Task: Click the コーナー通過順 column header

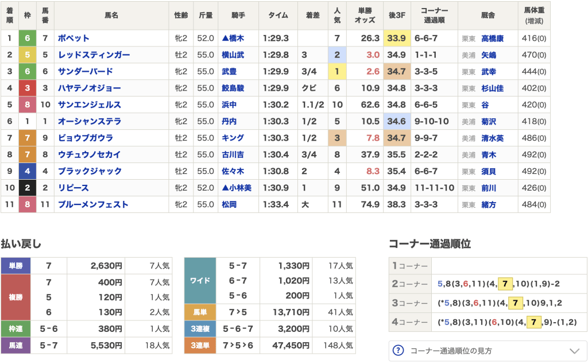Action: pyautogui.click(x=434, y=16)
